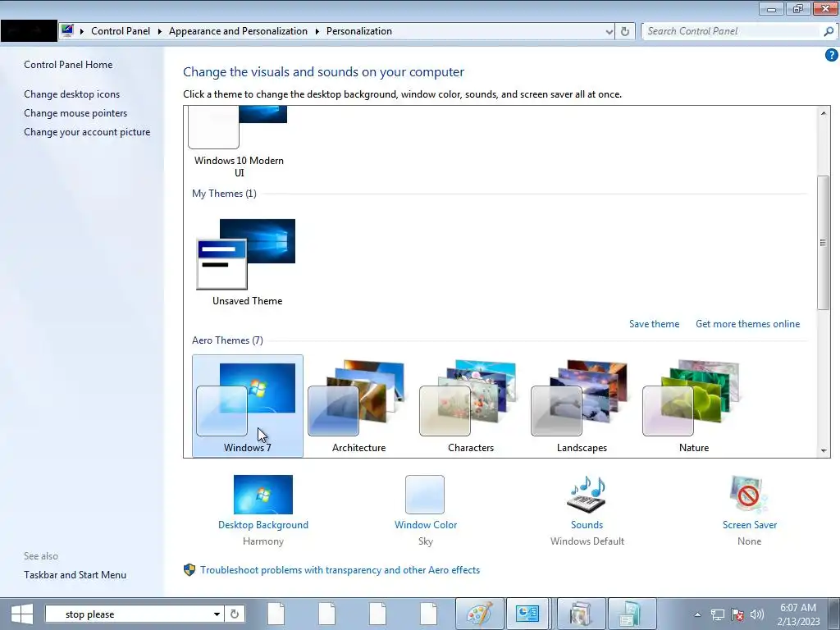Open Change mouse pointers link
This screenshot has width=840, height=630.
pyautogui.click(x=75, y=113)
